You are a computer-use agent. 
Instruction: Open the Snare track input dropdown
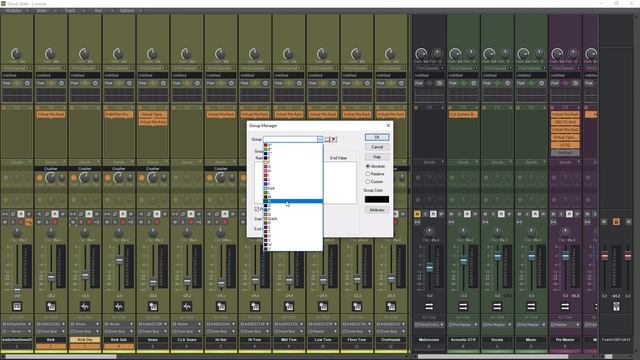(153, 324)
